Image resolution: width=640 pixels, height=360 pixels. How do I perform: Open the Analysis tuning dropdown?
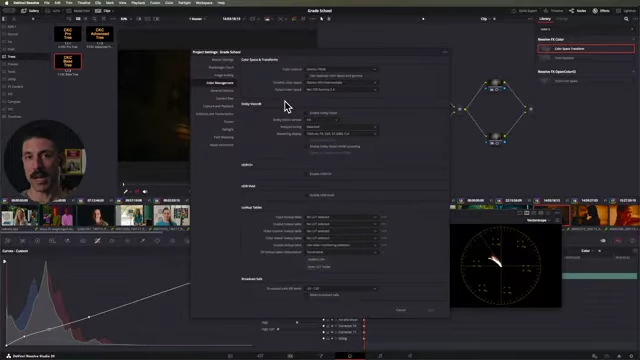coord(341,127)
